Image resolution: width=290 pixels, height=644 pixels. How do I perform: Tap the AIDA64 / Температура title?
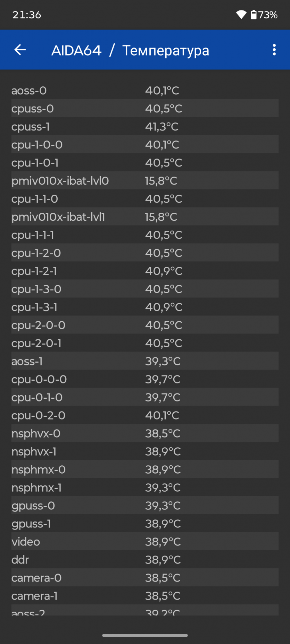[x=130, y=50]
